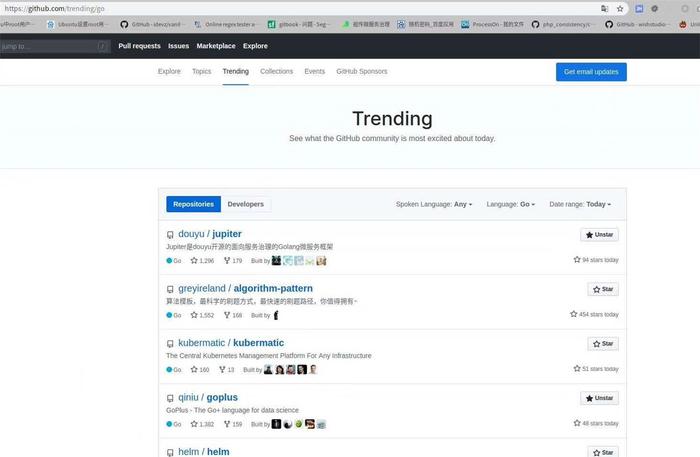View forks count 159 for goplus
Screen dimensions: 700x457
point(233,424)
